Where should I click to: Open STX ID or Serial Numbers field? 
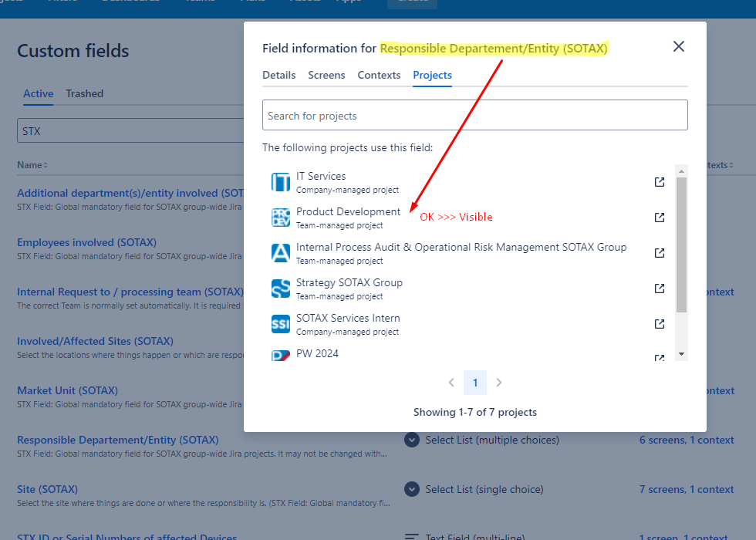coord(127,537)
